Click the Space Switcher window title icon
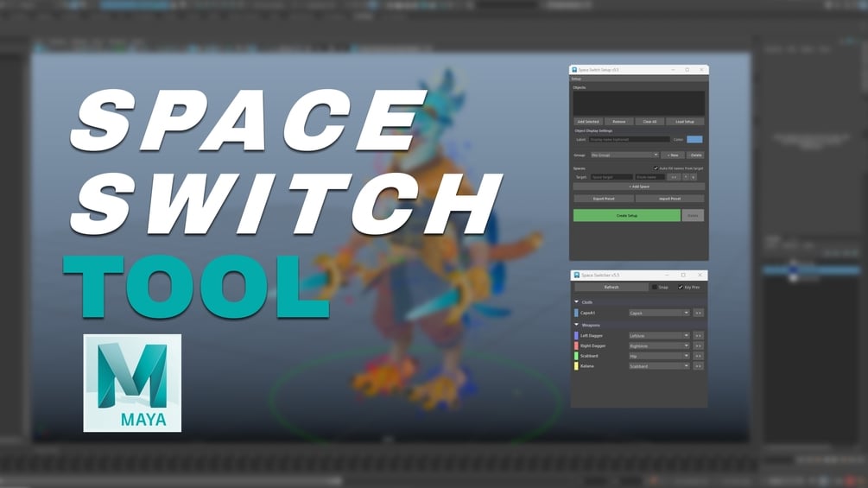The width and height of the screenshot is (868, 488). 576,275
